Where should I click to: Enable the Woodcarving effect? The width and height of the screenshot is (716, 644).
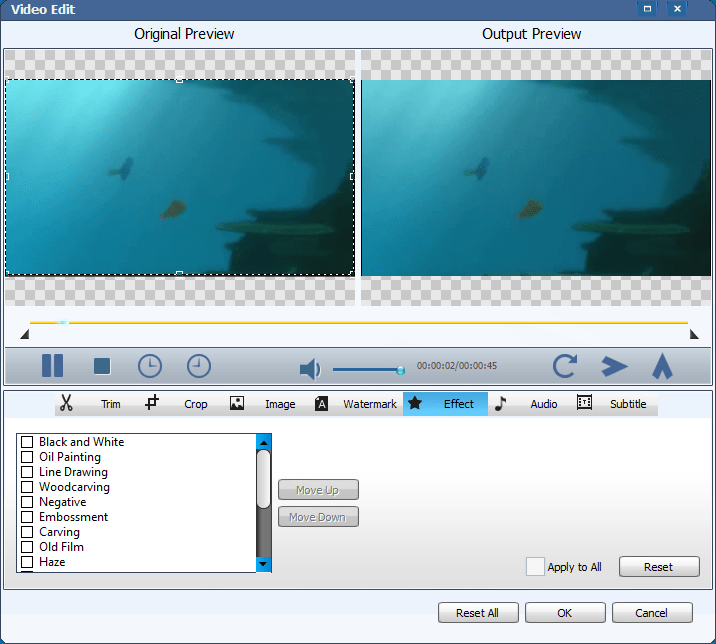[x=27, y=487]
